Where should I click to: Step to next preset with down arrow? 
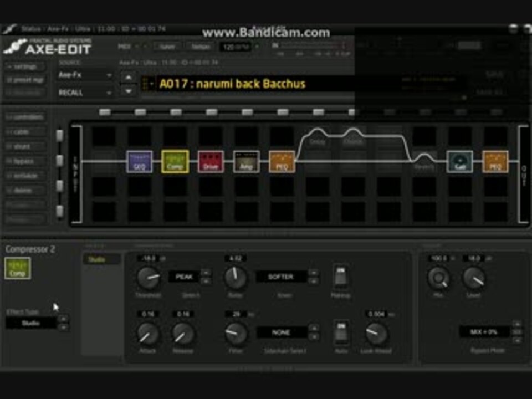pos(128,91)
